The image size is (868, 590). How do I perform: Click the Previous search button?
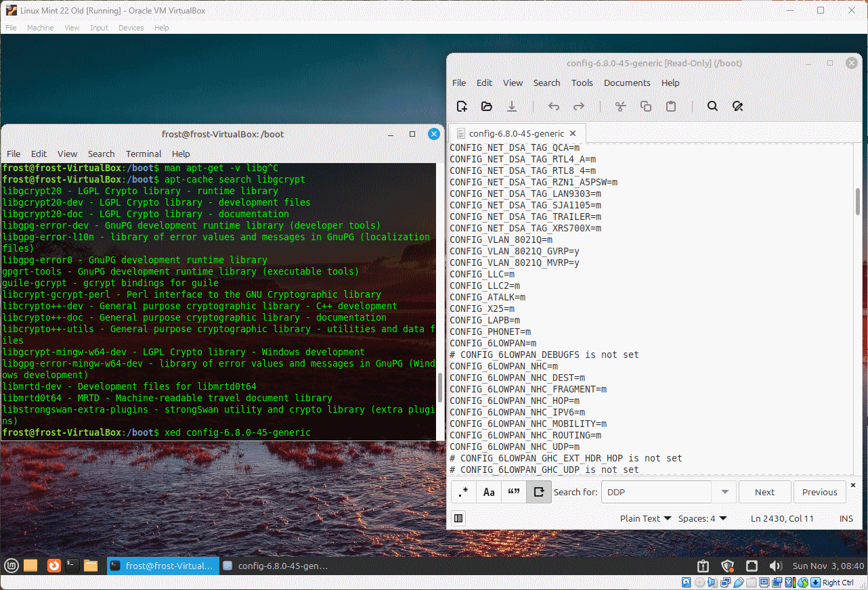[x=819, y=492]
